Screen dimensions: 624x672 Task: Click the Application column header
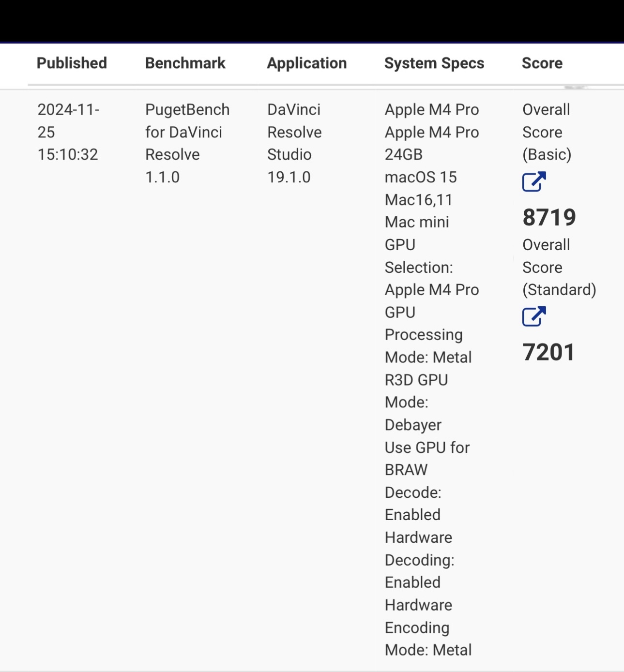click(307, 63)
